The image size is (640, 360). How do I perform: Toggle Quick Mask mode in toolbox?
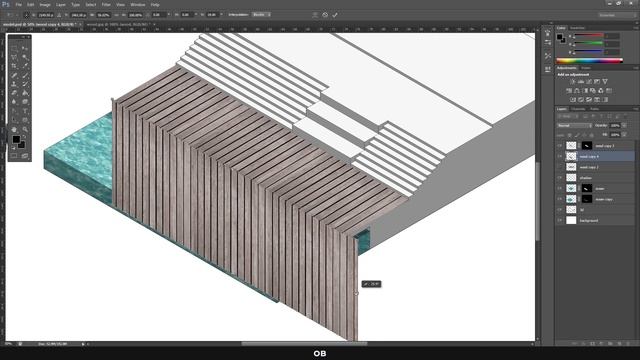(x=14, y=156)
